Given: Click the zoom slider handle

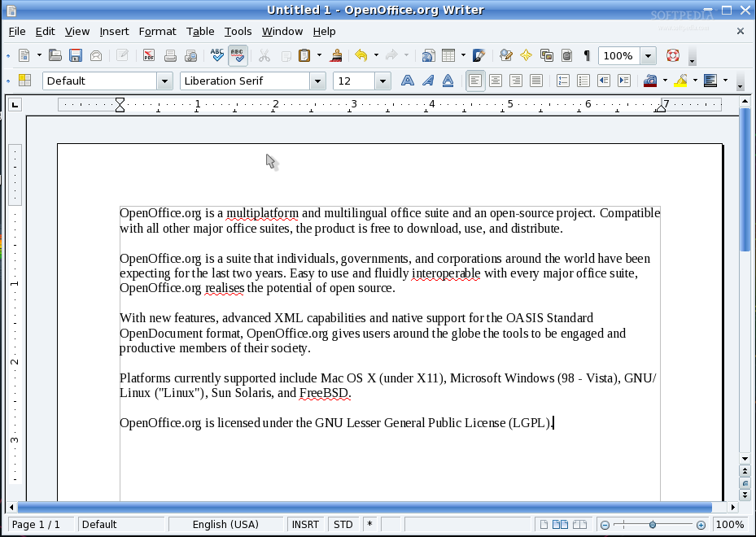Looking at the screenshot, I should point(653,524).
